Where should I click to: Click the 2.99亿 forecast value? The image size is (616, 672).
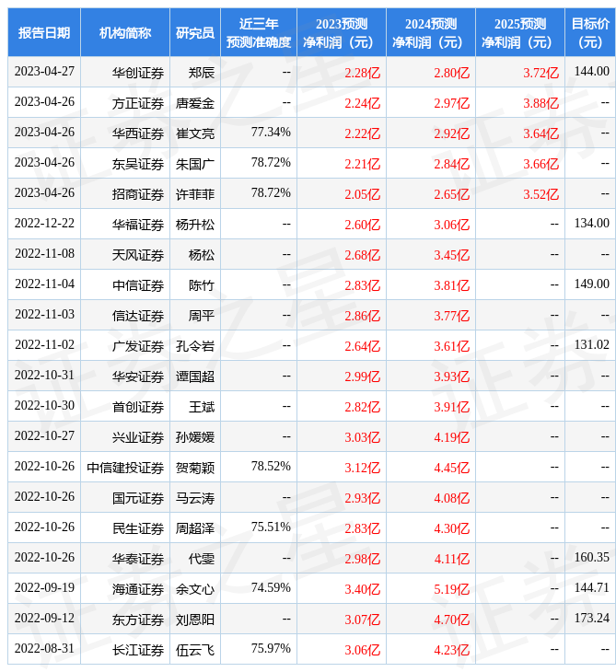click(x=363, y=377)
